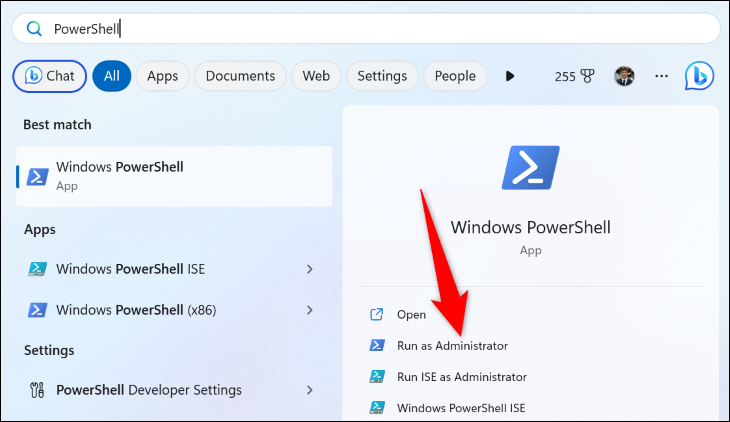
Task: Click large Windows PowerShell logo in preview
Action: (x=531, y=168)
